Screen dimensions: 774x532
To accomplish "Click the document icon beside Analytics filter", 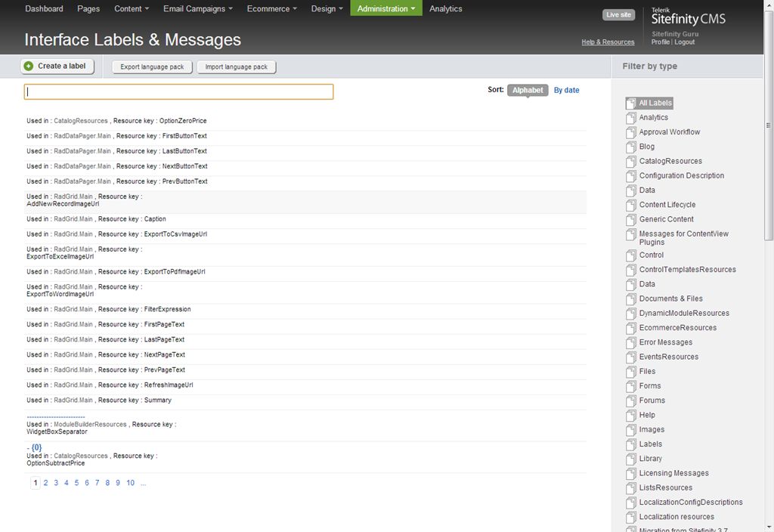I will coord(631,118).
